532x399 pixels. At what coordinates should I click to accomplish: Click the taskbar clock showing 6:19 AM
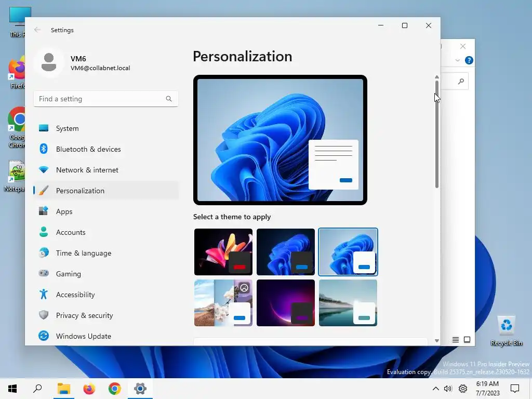tap(487, 389)
